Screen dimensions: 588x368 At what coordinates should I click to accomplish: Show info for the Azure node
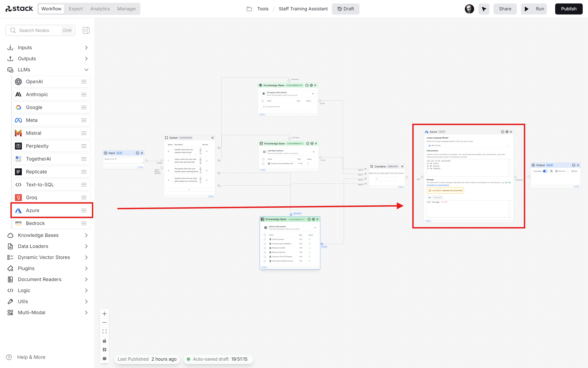point(503,132)
